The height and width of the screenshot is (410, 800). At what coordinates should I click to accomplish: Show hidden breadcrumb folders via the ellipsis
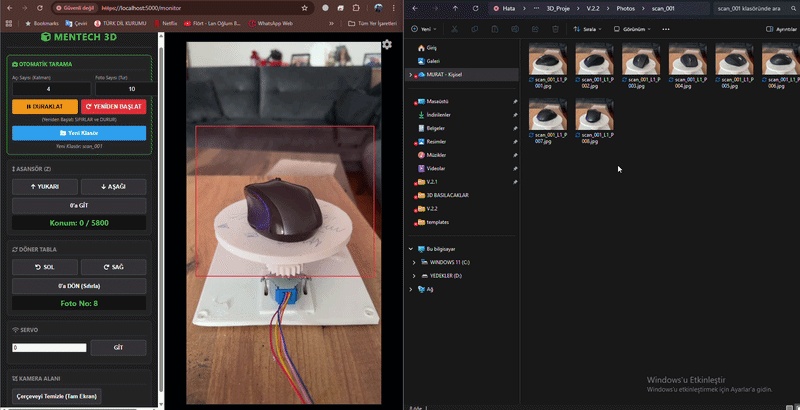[x=536, y=8]
